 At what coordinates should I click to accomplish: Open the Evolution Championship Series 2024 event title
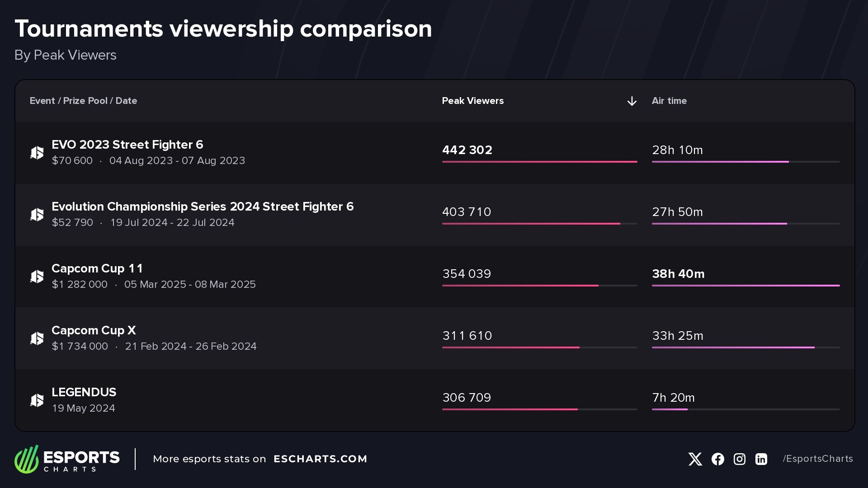(203, 206)
